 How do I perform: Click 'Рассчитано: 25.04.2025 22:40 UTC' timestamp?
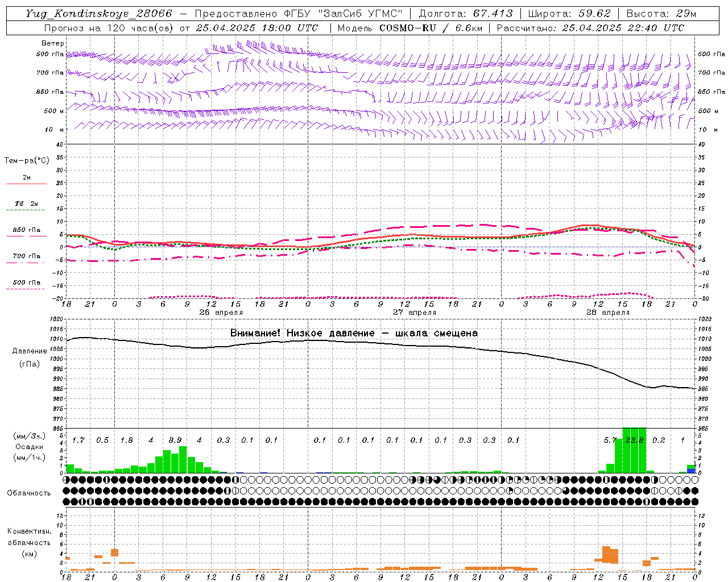pos(590,28)
